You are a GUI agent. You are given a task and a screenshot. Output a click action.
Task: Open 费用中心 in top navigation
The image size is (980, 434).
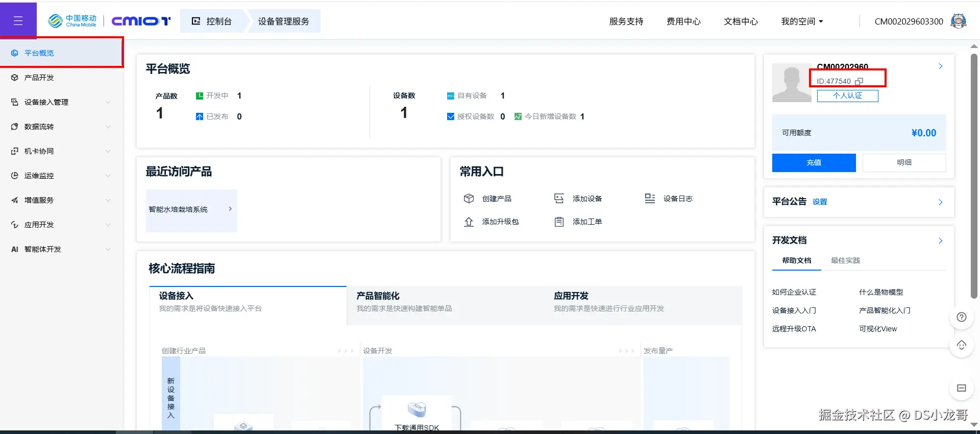click(683, 21)
